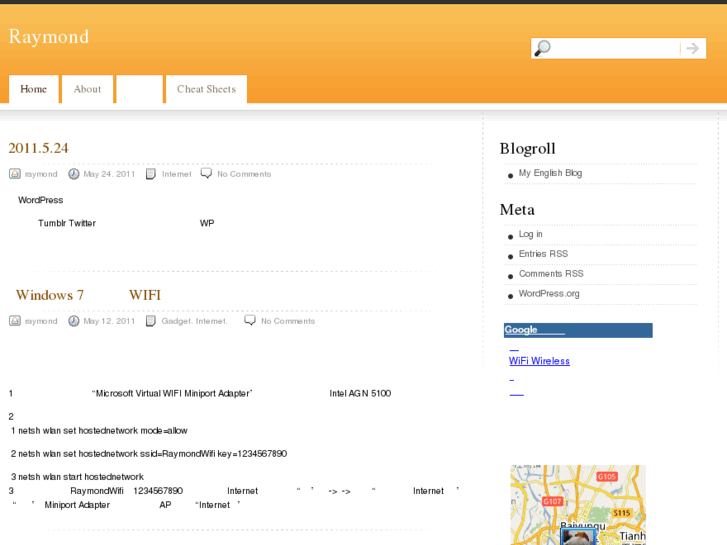Open the WiFi Wireless ad link

point(539,361)
